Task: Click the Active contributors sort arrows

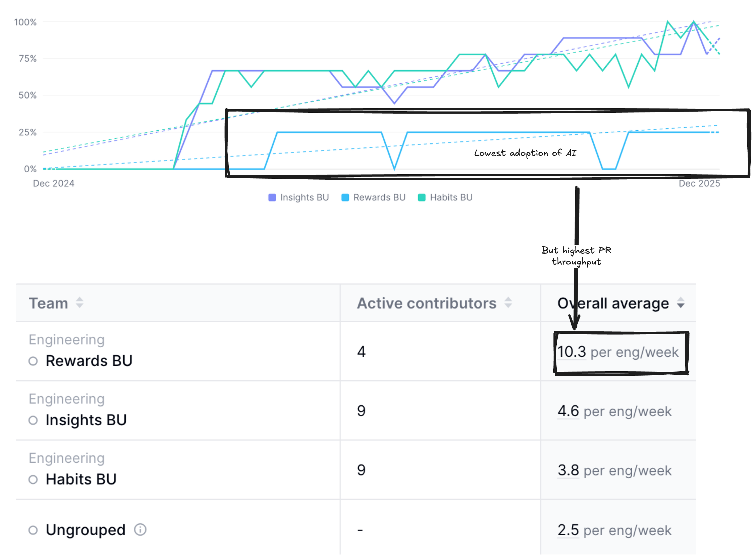Action: tap(508, 302)
